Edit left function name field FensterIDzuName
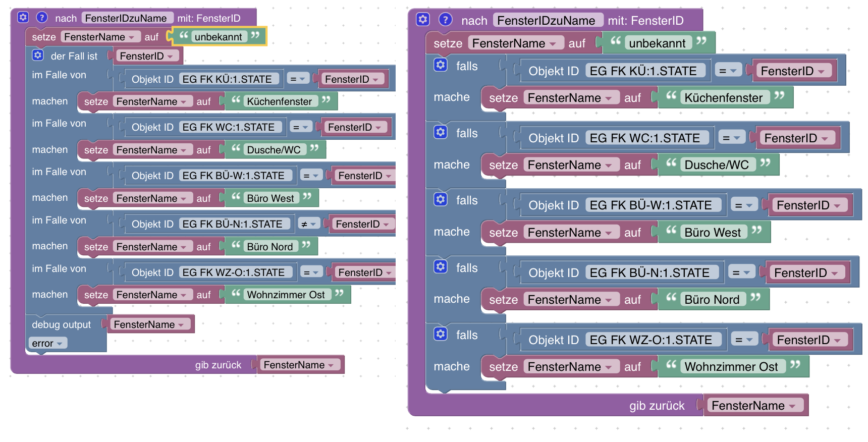Screen dimensions: 868x442 (127, 18)
